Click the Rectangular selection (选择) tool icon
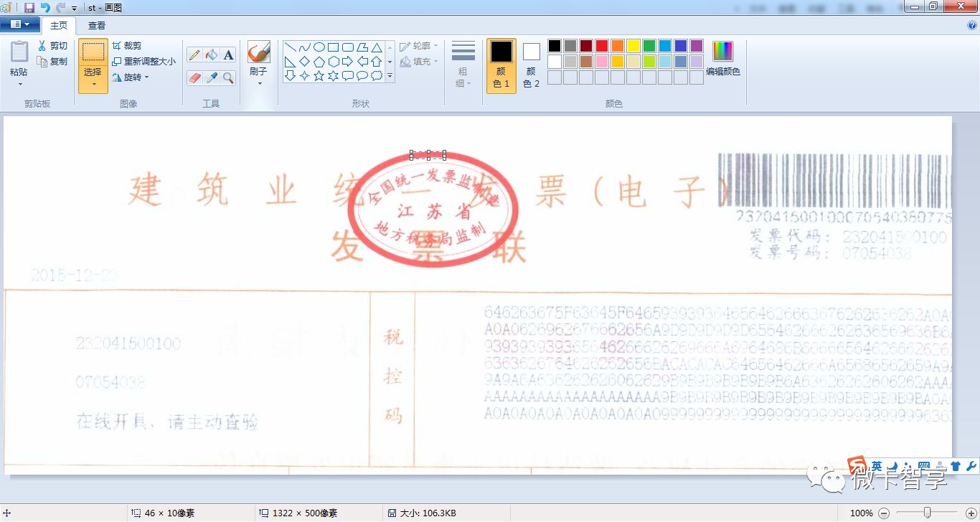Viewport: 980px width, 522px height. [93, 52]
